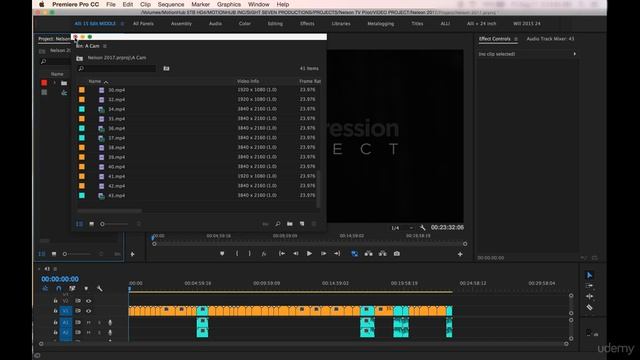
Task: Adjust Project panel zoom slider
Action: [x=77, y=254]
